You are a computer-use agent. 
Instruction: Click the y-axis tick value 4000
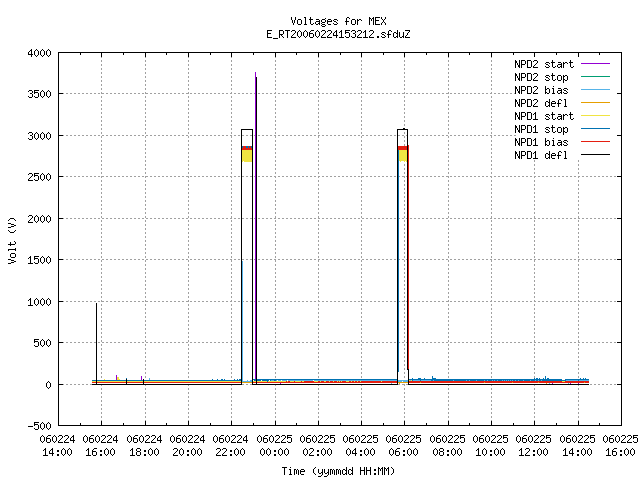pyautogui.click(x=39, y=53)
